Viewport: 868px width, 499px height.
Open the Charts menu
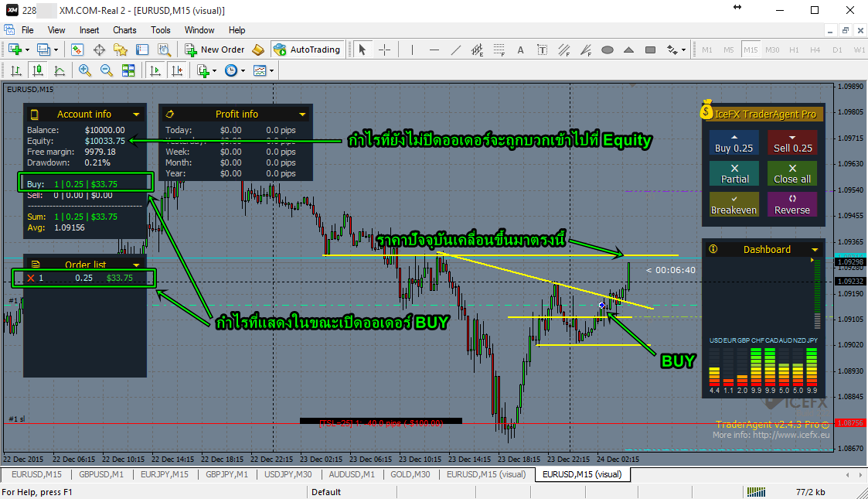pos(124,30)
